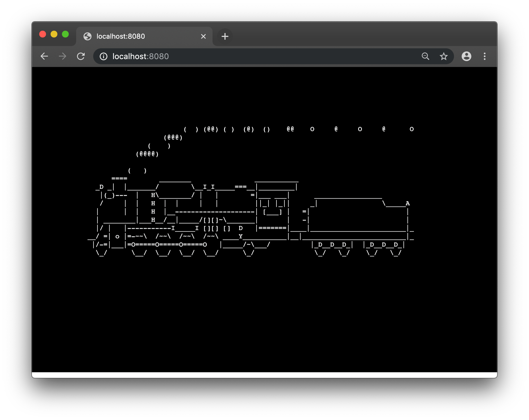This screenshot has height=420, width=529.
Task: Click the globe favicon on the tab
Action: (88, 36)
